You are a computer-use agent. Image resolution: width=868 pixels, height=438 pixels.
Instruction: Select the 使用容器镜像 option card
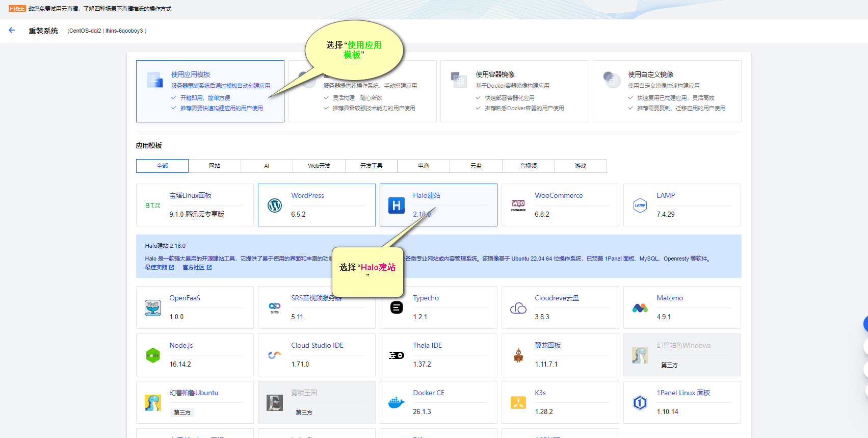(515, 91)
